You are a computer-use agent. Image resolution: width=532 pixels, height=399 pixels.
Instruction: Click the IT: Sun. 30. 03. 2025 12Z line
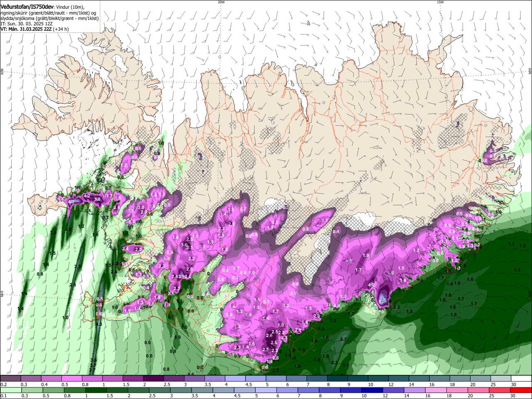pyautogui.click(x=27, y=24)
